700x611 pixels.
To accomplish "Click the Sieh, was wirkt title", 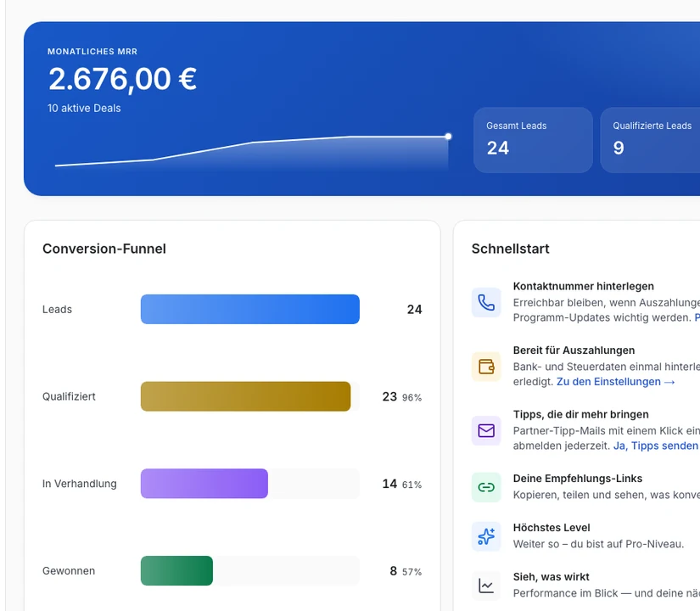I will 551,576.
